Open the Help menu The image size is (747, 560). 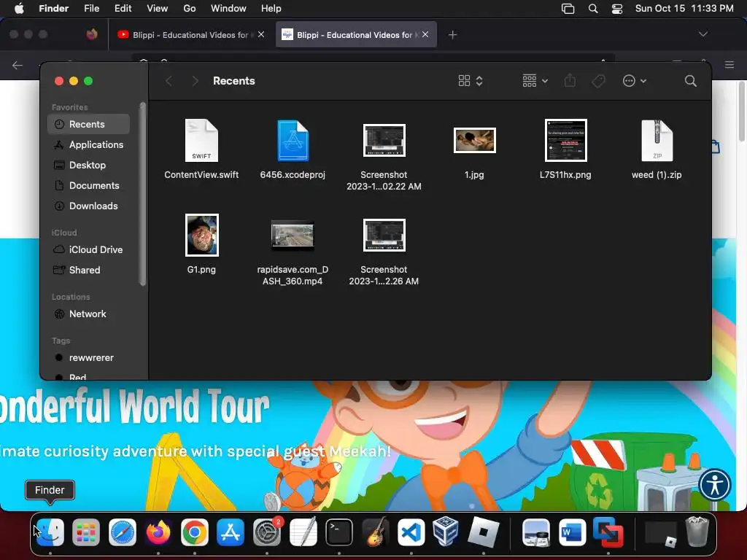pos(271,9)
